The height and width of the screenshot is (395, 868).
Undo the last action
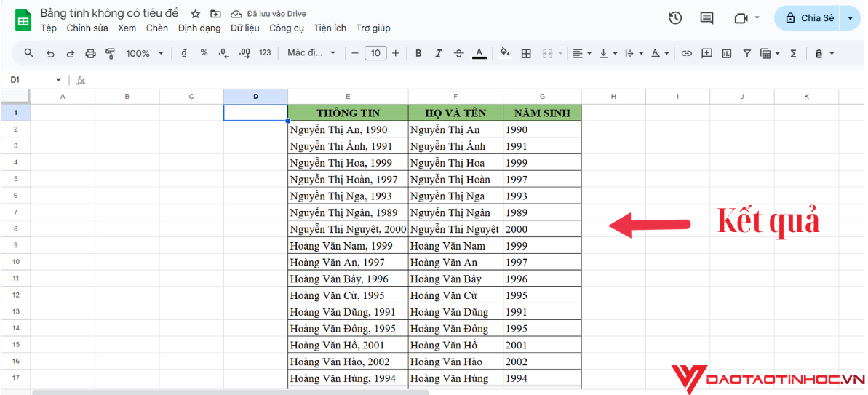tap(50, 54)
